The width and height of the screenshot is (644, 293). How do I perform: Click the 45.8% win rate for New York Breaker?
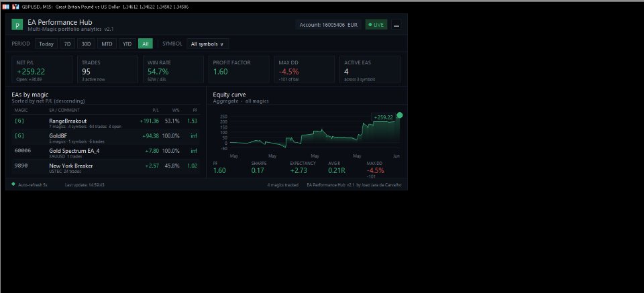172,166
